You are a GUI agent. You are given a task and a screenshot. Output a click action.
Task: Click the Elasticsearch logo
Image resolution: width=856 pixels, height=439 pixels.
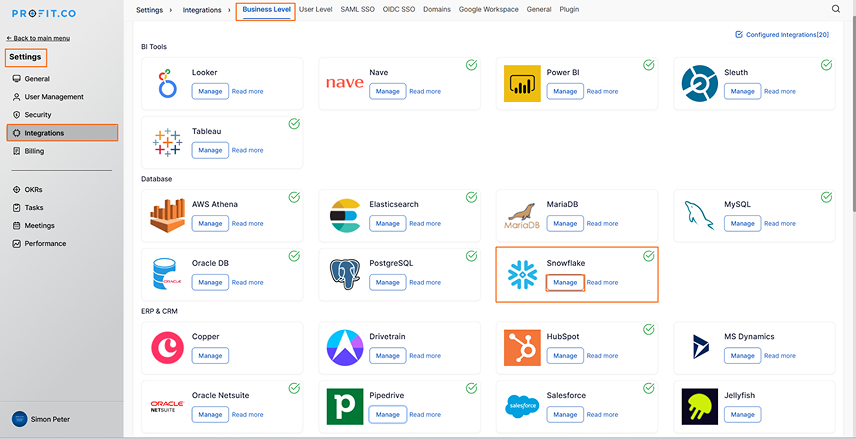click(x=344, y=216)
